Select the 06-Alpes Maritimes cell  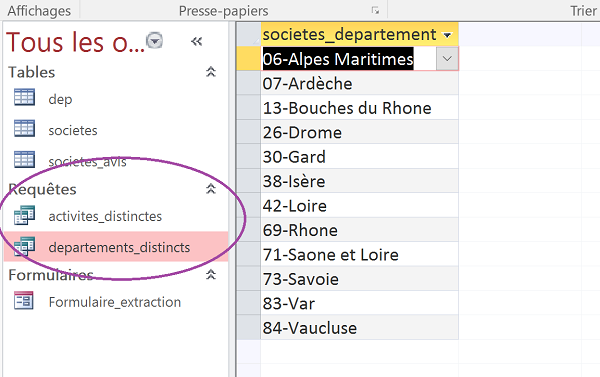pyautogui.click(x=348, y=59)
